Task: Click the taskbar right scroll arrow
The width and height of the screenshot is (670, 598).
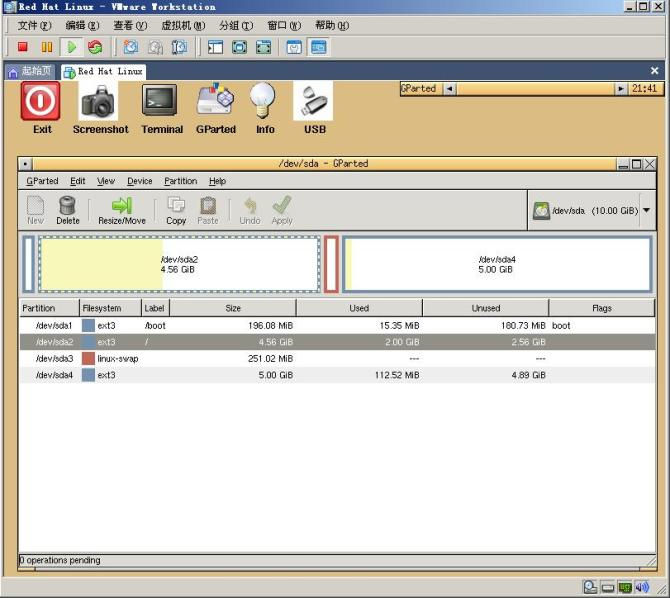Action: pos(620,88)
